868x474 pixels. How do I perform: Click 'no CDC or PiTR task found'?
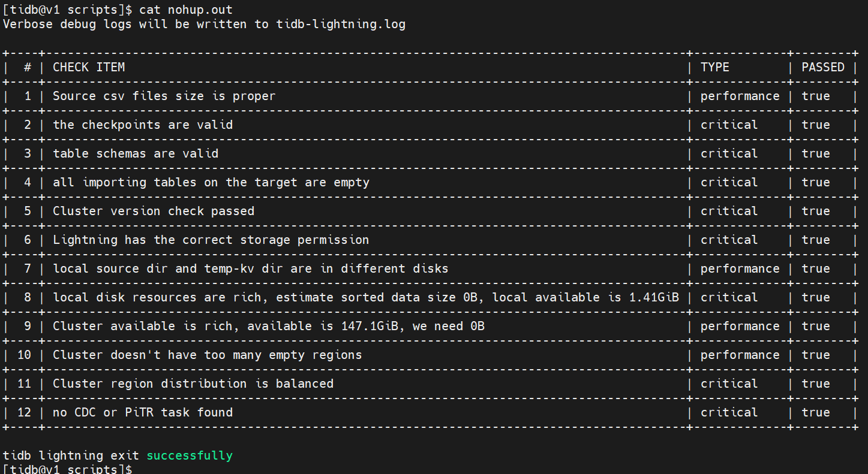coord(143,412)
